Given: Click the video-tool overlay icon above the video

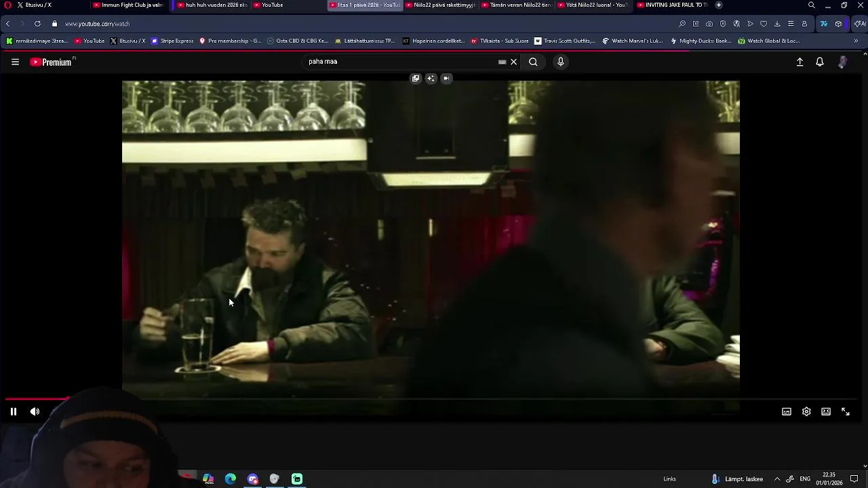Looking at the screenshot, I should [x=446, y=78].
